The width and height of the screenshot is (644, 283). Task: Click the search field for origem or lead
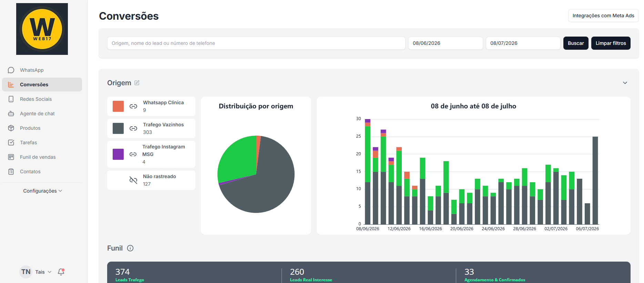click(256, 43)
